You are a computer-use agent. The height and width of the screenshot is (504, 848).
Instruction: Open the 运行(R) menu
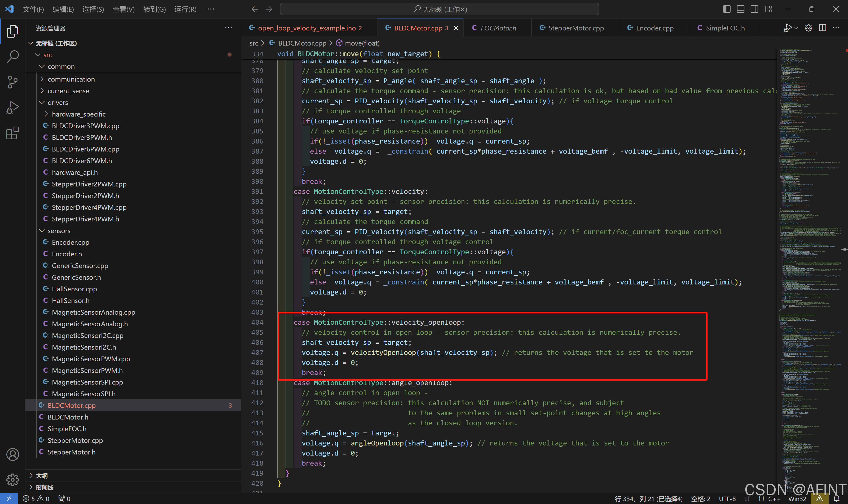185,9
